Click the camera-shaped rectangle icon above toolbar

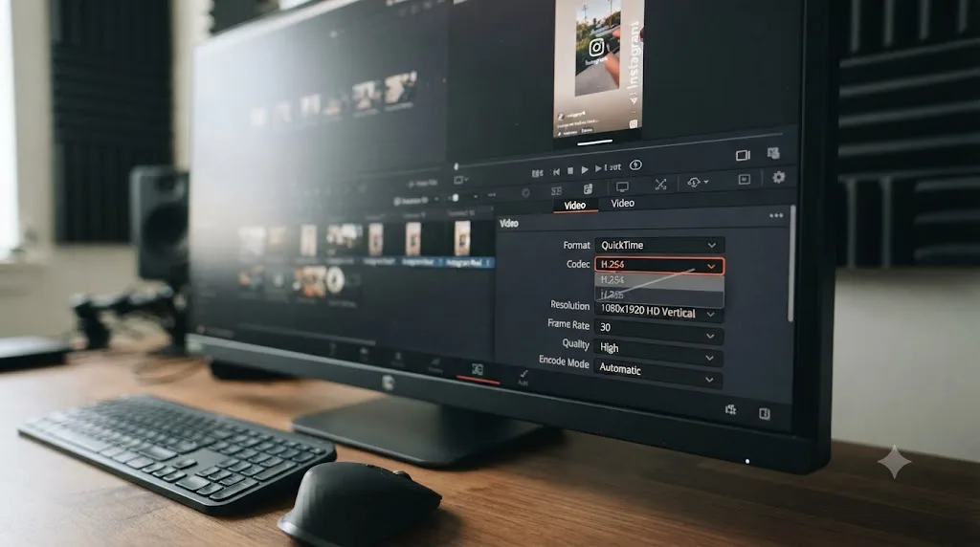pos(743,155)
